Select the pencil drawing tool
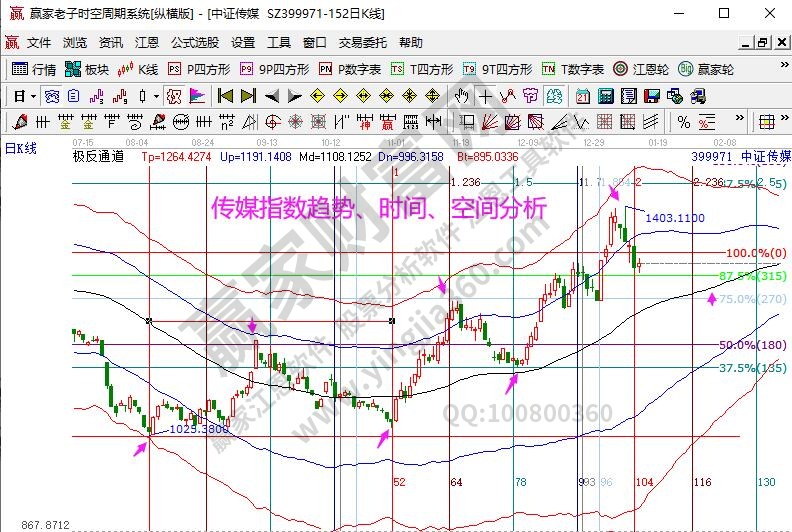The image size is (792, 532). click(x=20, y=122)
